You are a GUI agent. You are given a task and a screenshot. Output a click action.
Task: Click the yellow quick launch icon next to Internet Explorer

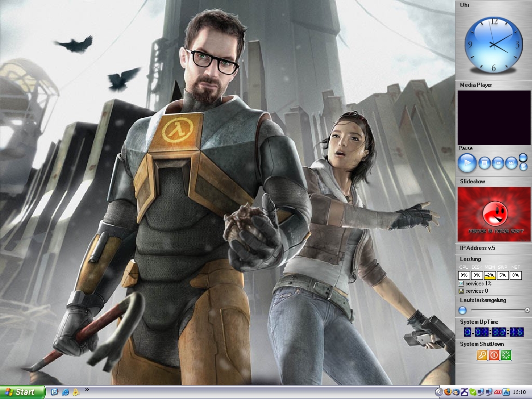tap(76, 392)
